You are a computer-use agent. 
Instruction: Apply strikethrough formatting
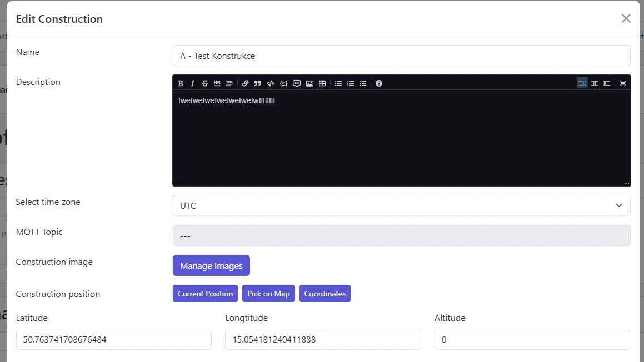[x=204, y=83]
